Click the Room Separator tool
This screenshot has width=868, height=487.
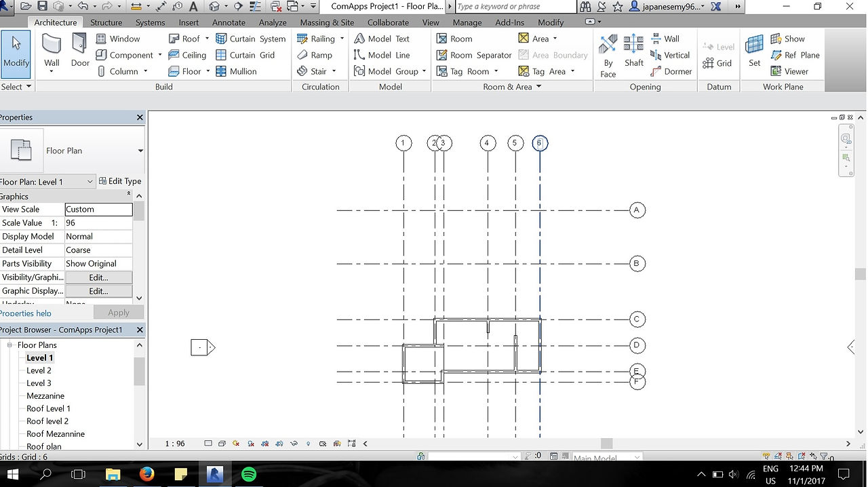coord(474,55)
